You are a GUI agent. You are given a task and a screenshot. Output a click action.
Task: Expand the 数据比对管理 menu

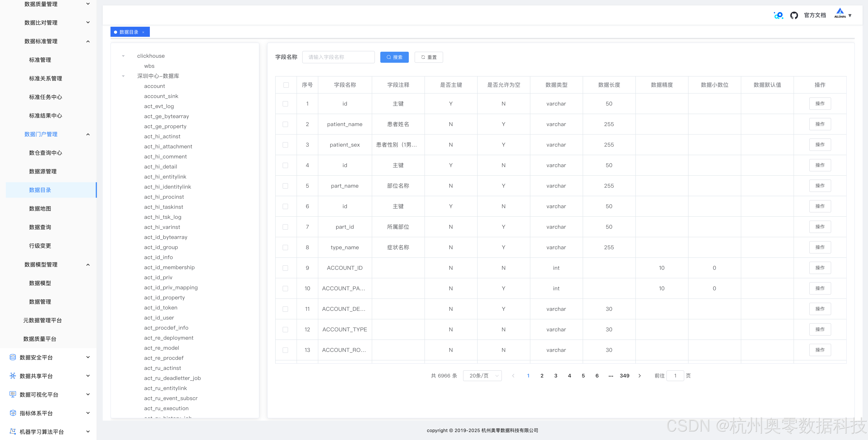(x=88, y=22)
